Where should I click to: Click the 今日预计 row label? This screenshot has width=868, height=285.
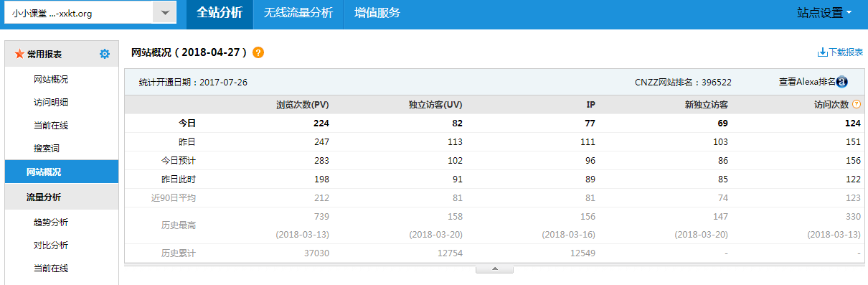click(x=179, y=161)
